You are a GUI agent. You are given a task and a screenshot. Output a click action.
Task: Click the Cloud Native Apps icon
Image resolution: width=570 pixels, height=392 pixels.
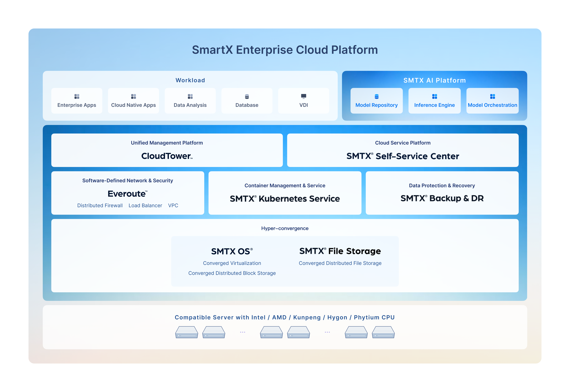(x=133, y=96)
